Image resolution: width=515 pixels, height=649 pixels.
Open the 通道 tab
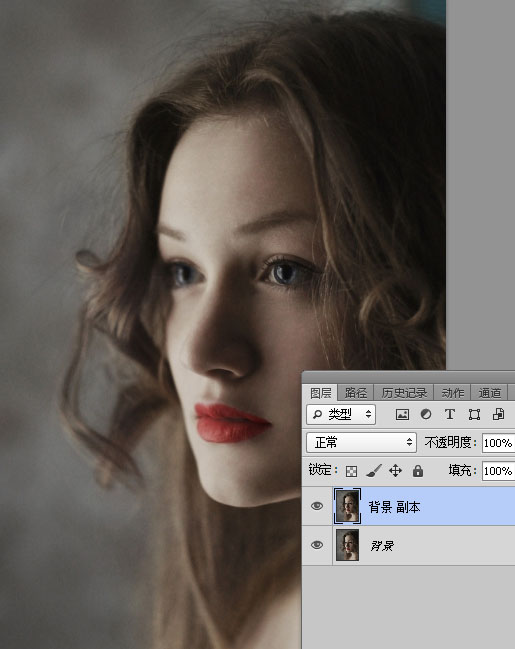coord(490,392)
